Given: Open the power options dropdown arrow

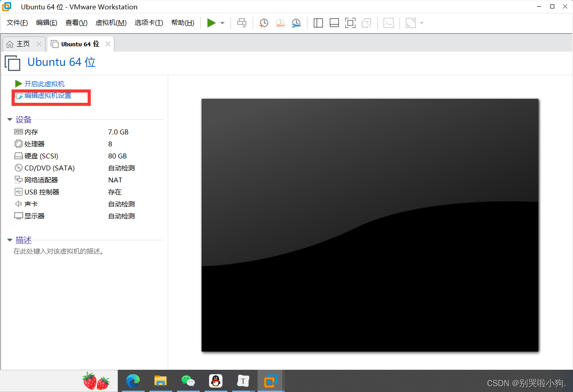Looking at the screenshot, I should click(222, 23).
